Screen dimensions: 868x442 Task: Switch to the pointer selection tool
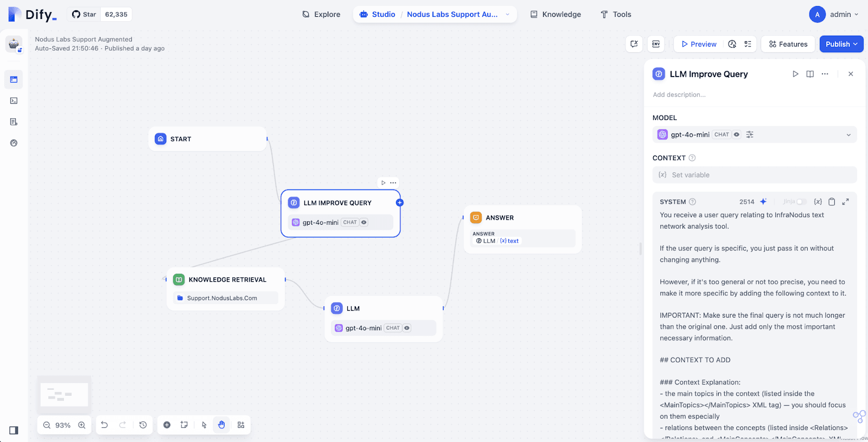pyautogui.click(x=204, y=425)
